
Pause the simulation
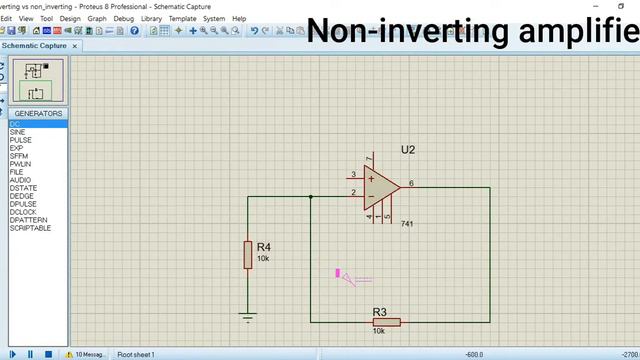[30, 354]
